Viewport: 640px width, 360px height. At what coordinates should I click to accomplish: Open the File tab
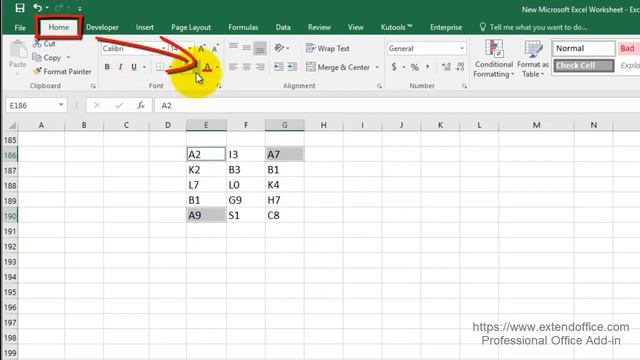coord(20,27)
